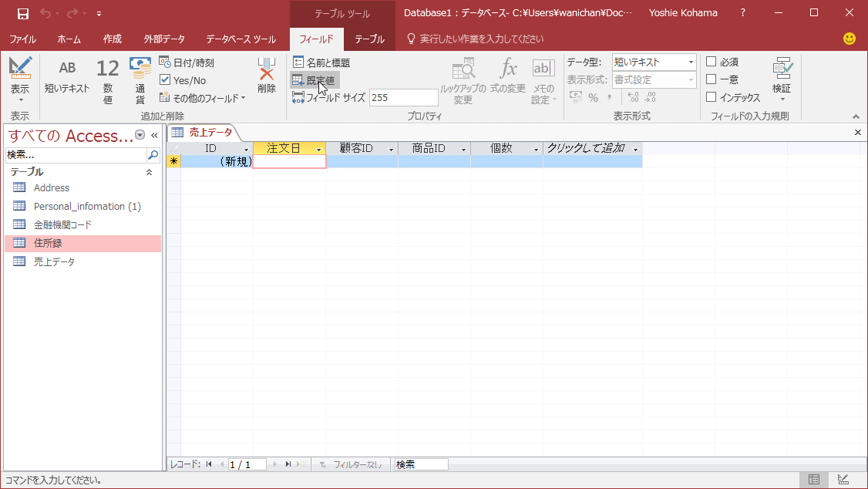This screenshot has width=868, height=489.
Task: Click ルックアップの変更 icon
Action: click(463, 81)
